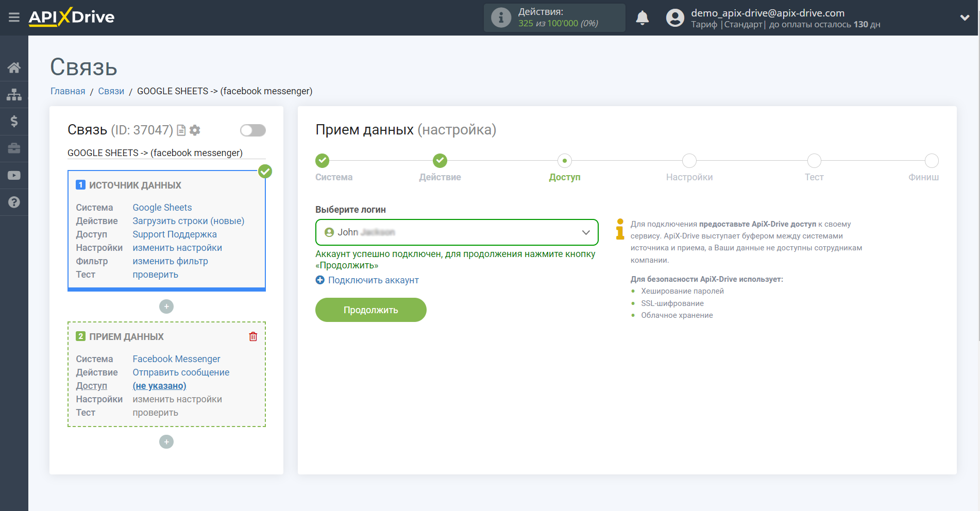980x511 pixels.
Task: Click Подключить аккаунт link
Action: (373, 280)
